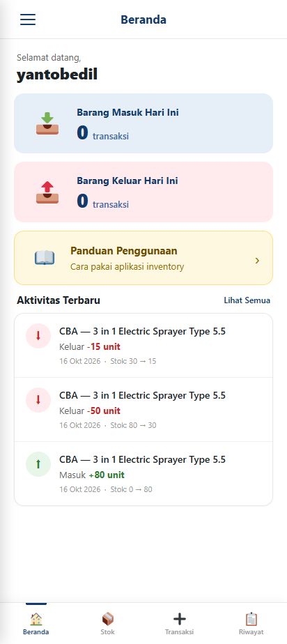287x644 pixels.
Task: Click the red arrow icon on the -15 unit entry
Action: click(38, 336)
